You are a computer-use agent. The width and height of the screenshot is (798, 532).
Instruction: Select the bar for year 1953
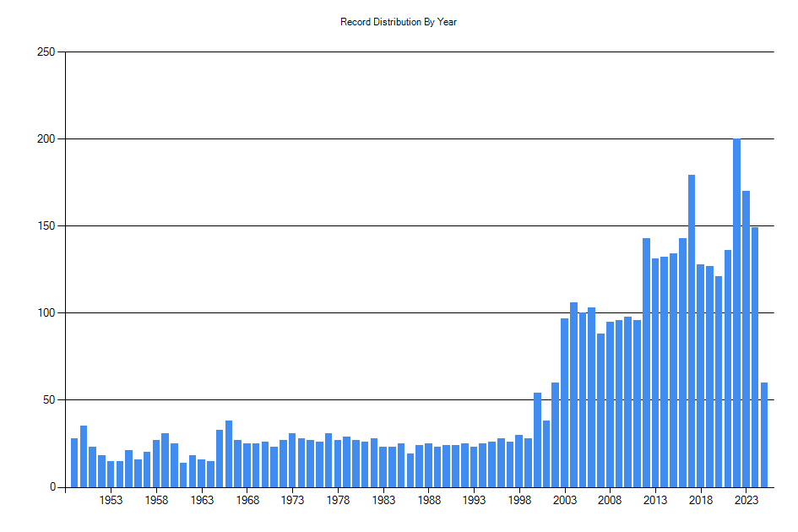tap(111, 474)
